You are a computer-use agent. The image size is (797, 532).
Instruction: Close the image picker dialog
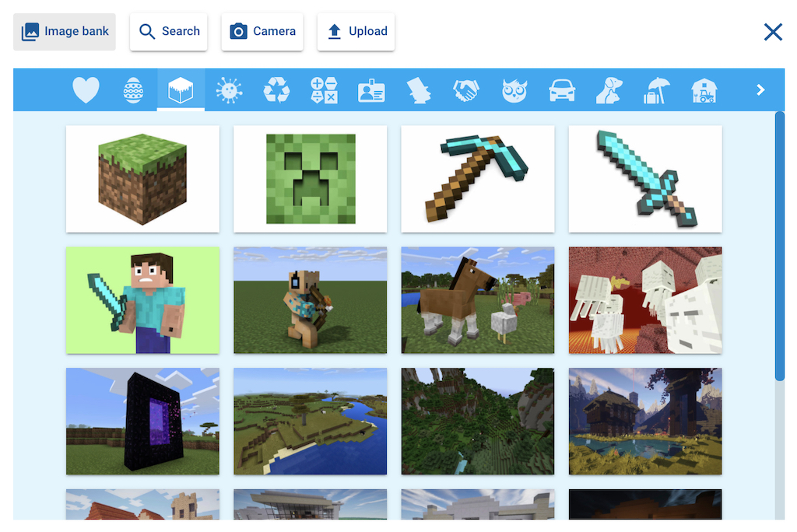773,32
